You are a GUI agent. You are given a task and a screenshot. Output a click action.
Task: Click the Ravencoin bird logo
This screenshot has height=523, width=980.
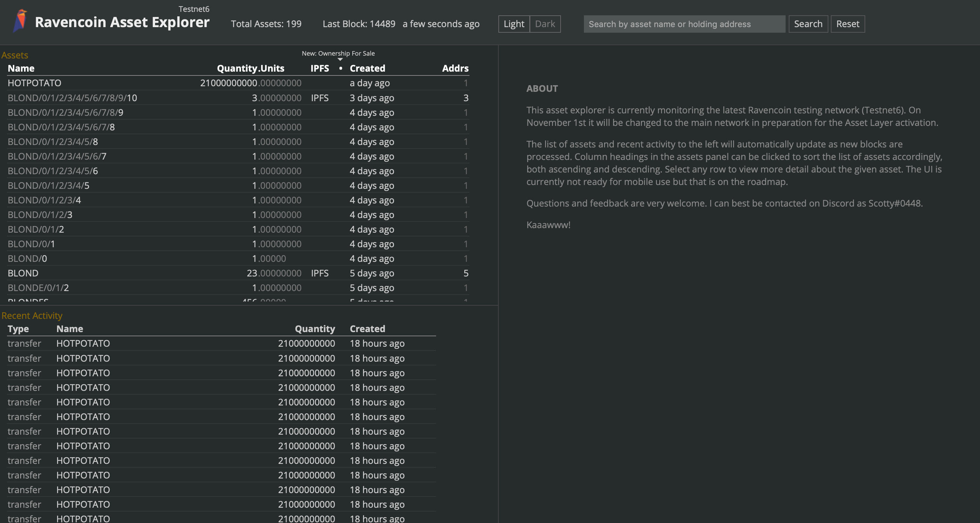click(20, 21)
